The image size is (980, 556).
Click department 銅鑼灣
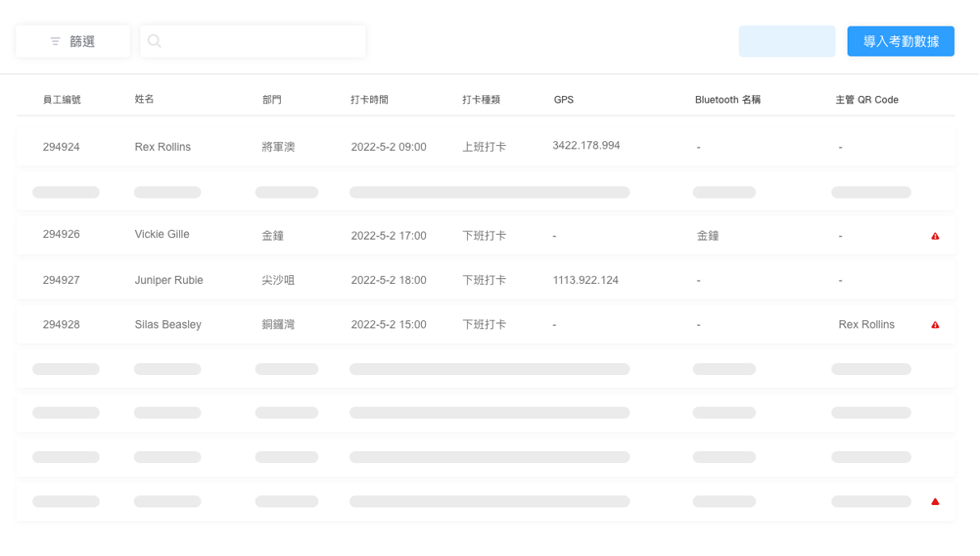tap(278, 324)
